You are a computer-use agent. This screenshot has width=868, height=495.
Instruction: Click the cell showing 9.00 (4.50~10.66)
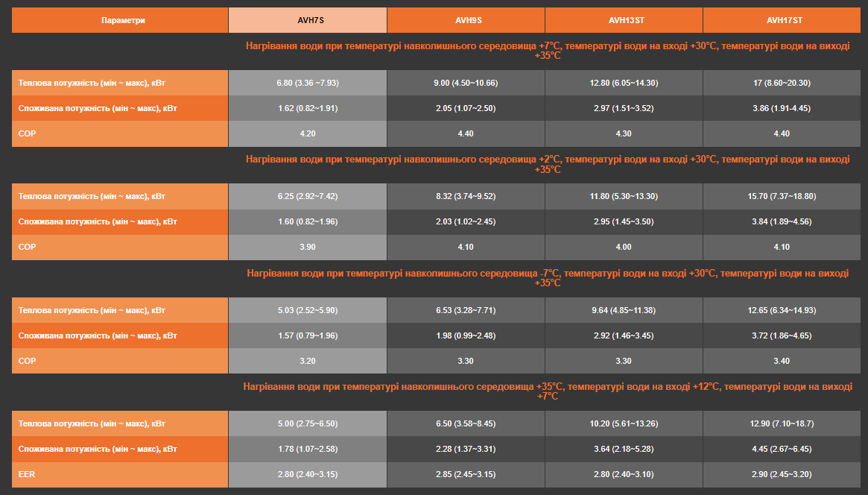pos(466,83)
